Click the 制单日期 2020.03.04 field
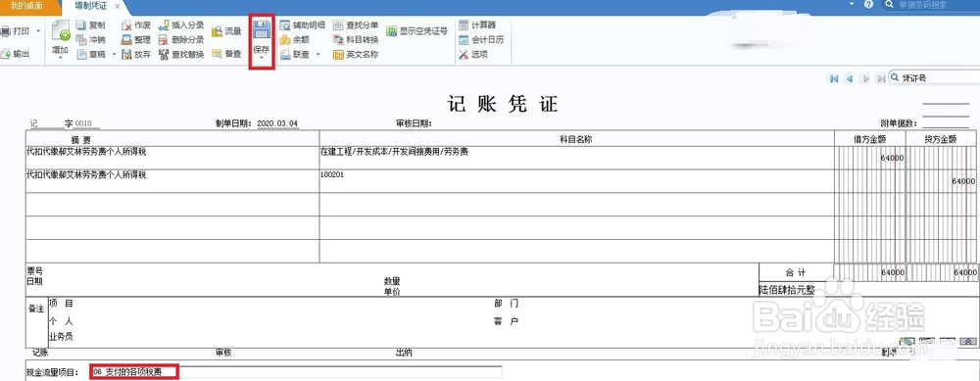 click(278, 123)
